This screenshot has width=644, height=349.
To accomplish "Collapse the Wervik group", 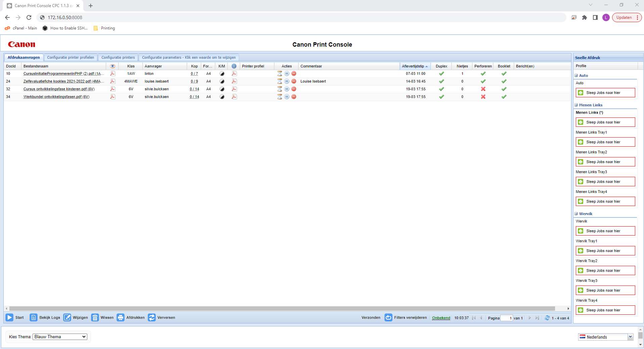I will tap(576, 214).
